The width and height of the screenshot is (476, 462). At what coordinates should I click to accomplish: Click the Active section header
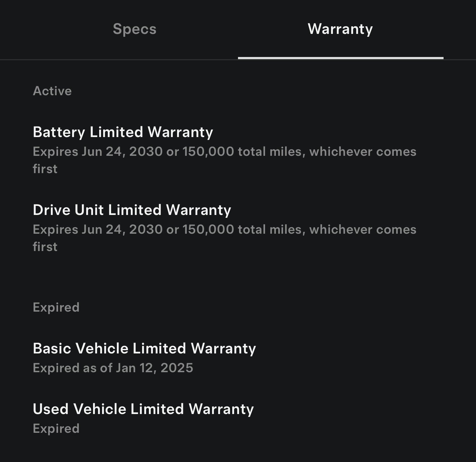pyautogui.click(x=52, y=91)
